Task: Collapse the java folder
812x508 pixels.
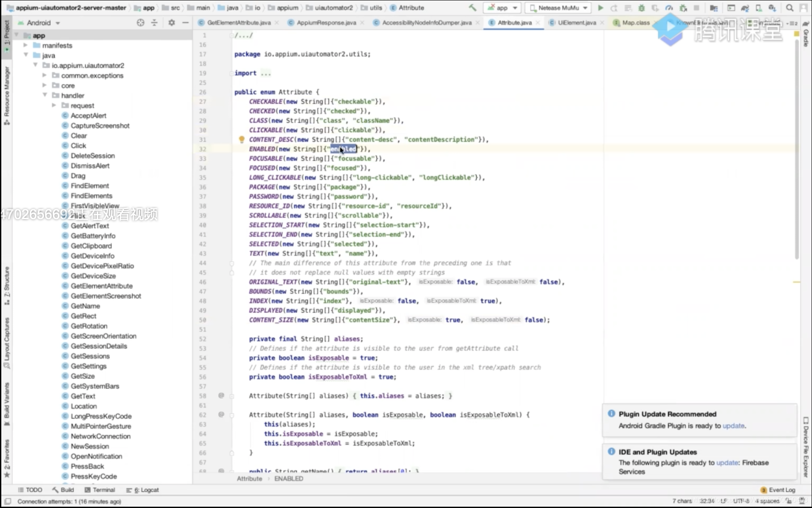Action: pos(25,55)
